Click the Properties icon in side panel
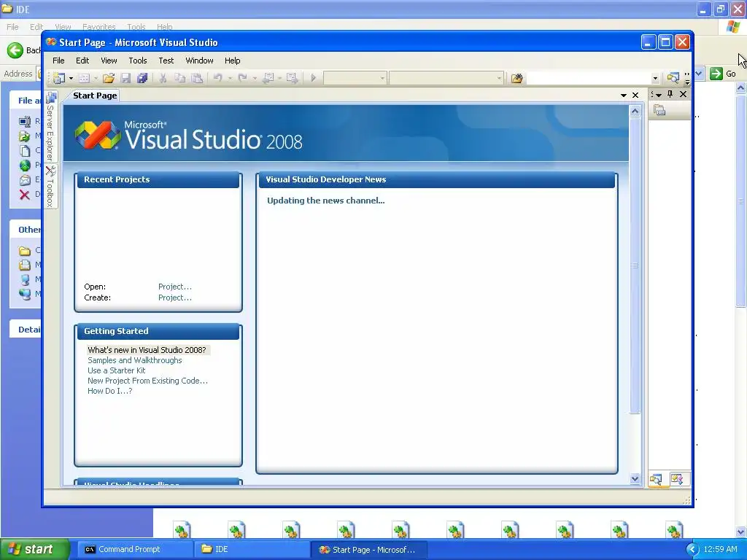Viewport: 747px width, 560px height. 659,111
